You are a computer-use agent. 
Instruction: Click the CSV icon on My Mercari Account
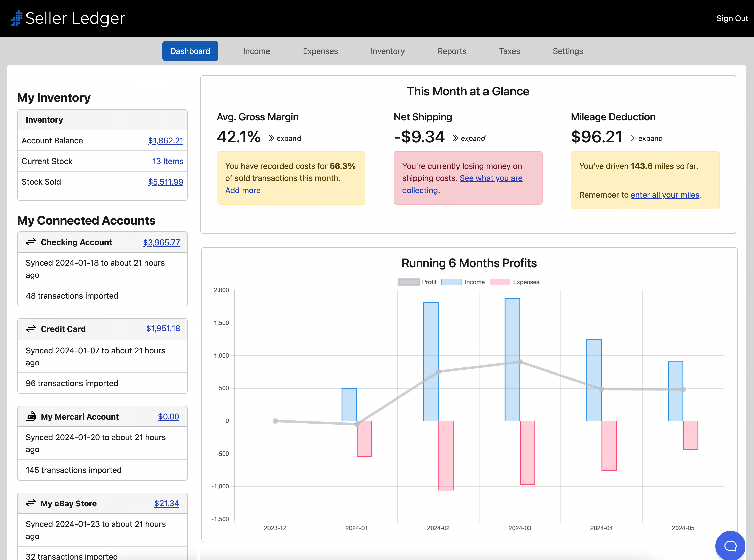(31, 416)
